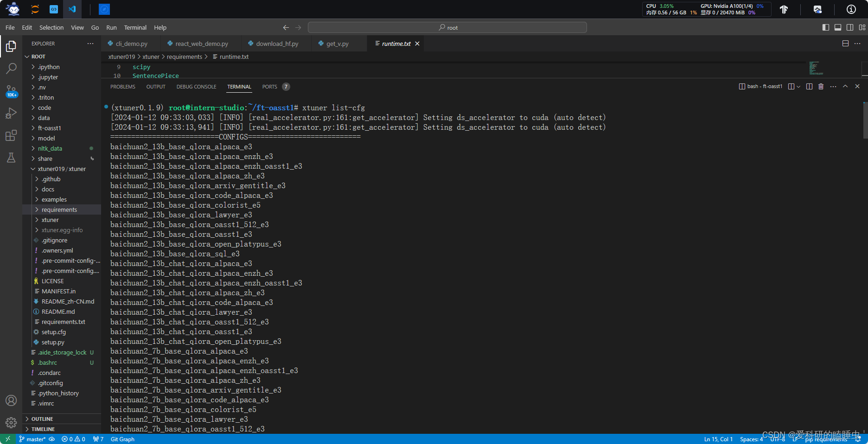Click the terminal vertical scrollbar
The image size is (868, 444).
coord(865,121)
